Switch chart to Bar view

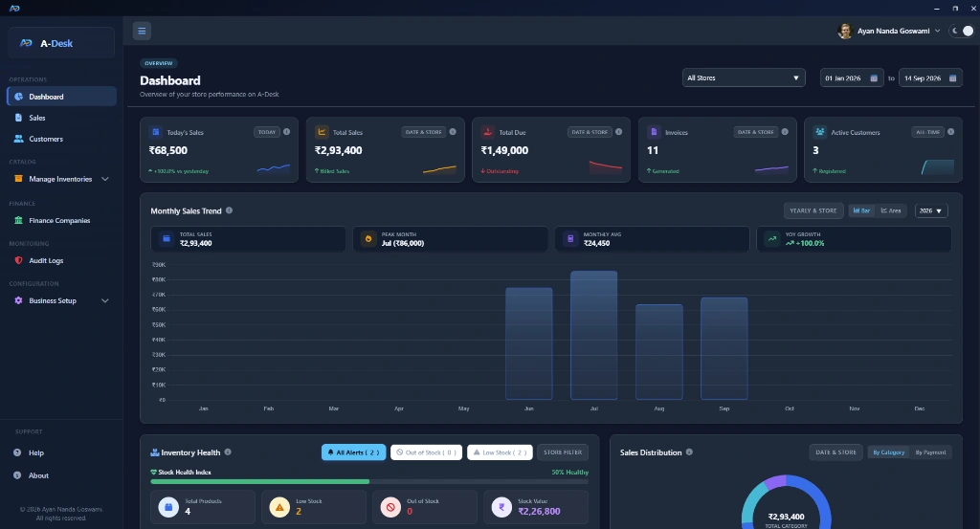(862, 211)
